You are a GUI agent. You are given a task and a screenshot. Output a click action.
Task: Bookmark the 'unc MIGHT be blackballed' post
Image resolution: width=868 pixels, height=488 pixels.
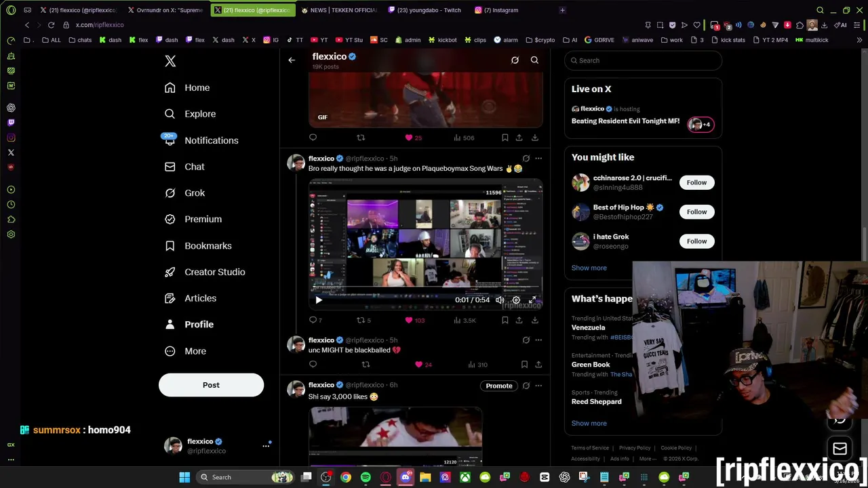click(524, 365)
